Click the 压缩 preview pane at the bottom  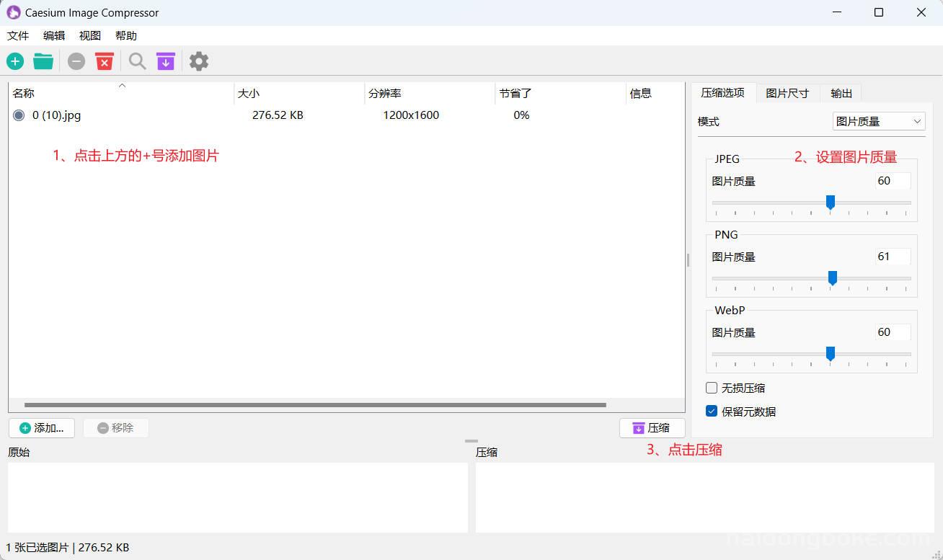(705, 497)
